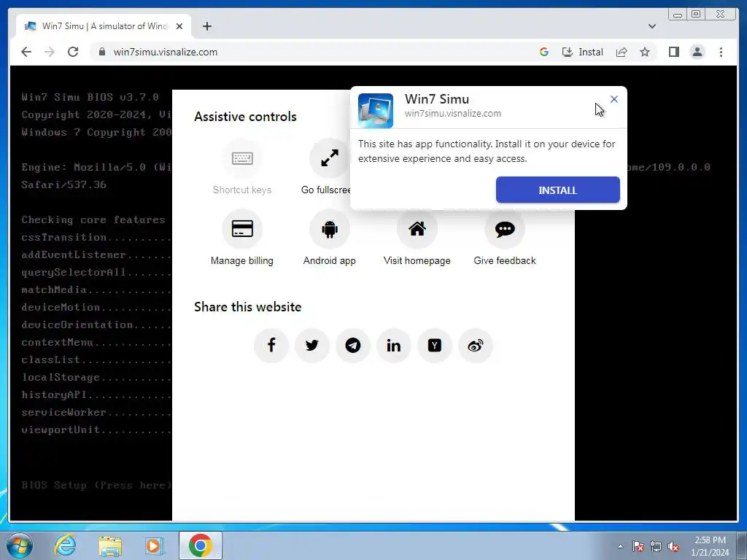Image resolution: width=747 pixels, height=560 pixels.
Task: Close the Win7 Simu tab
Action: (x=179, y=26)
